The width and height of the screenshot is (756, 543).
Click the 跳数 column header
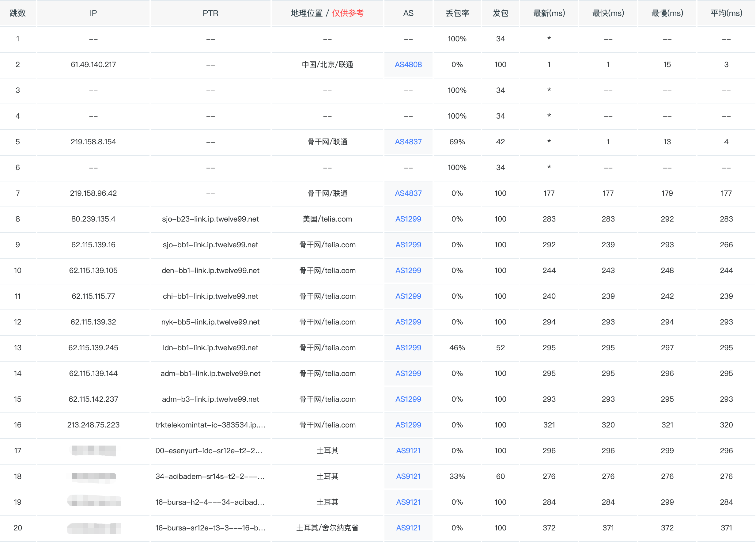coord(18,13)
